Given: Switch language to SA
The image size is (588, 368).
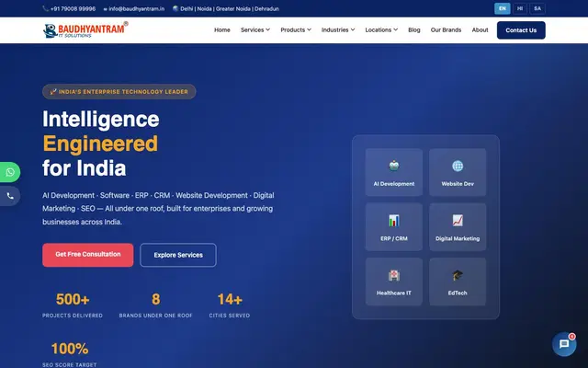Looking at the screenshot, I should pos(537,8).
